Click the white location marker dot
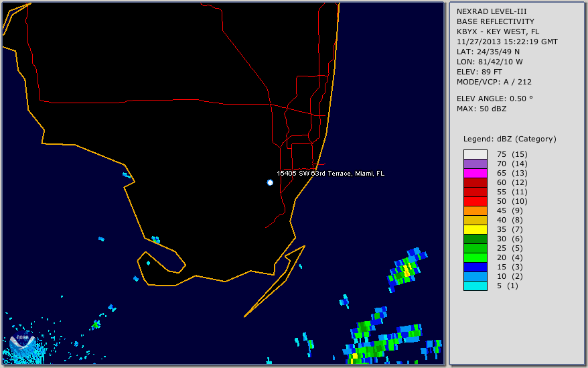The height and width of the screenshot is (368, 588). 270,182
